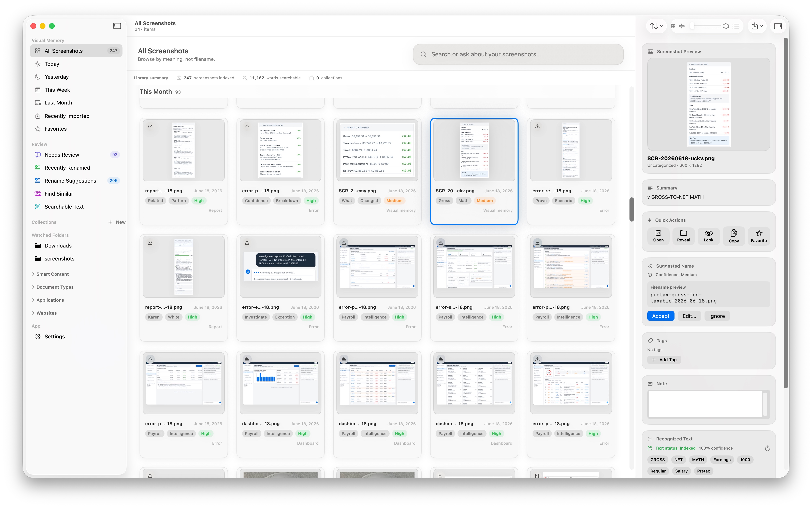Click the GROSS recognized text chip
812x508 pixels.
coord(657,460)
